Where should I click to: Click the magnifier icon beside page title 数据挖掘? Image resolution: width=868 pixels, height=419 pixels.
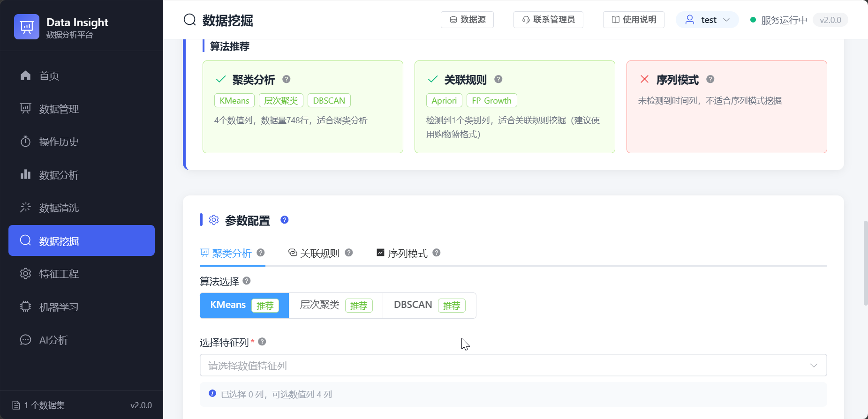click(190, 20)
